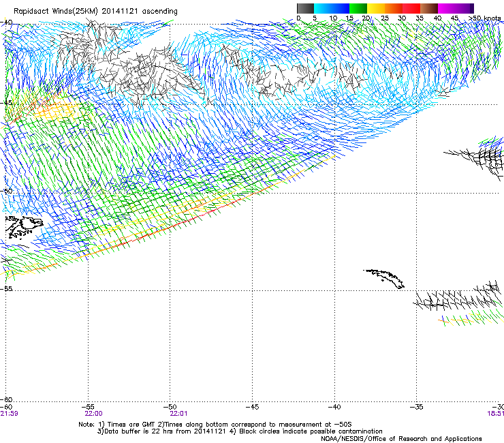Click the purple '21:59' time label

coord(9,414)
